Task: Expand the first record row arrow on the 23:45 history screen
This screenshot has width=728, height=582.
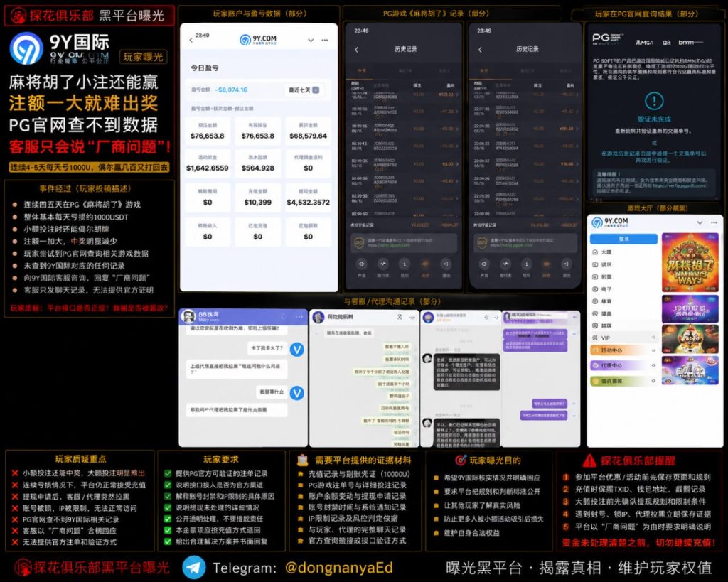Action: coord(577,95)
